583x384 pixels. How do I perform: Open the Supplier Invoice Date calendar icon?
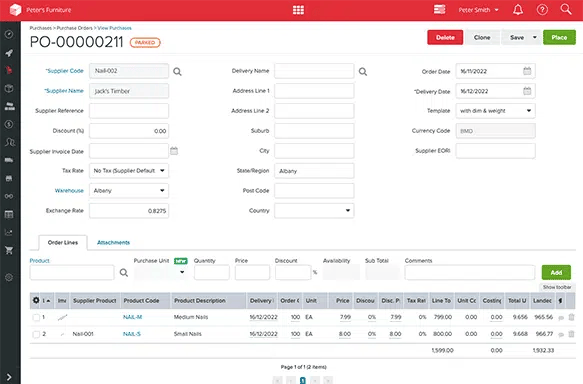[174, 151]
